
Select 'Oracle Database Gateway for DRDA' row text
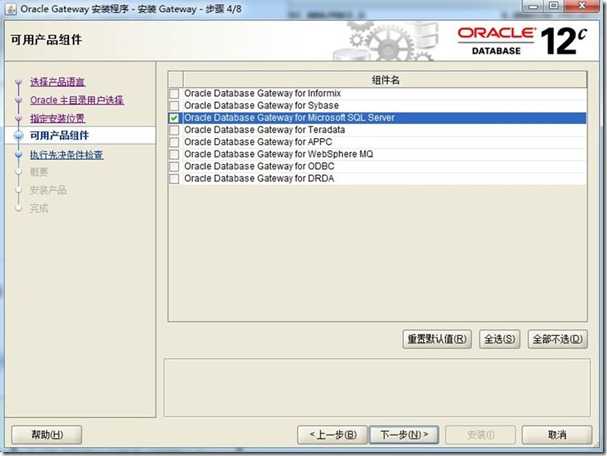(x=259, y=178)
